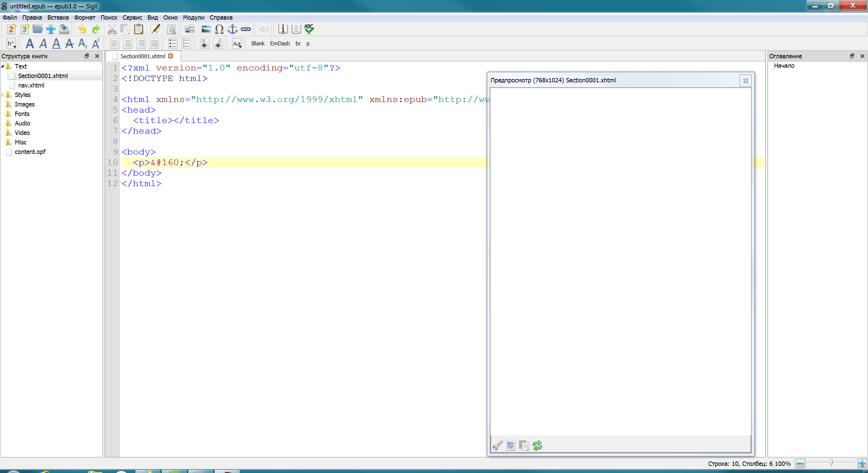Toggle strikethrough text formatting
This screenshot has height=473, width=868.
[70, 44]
